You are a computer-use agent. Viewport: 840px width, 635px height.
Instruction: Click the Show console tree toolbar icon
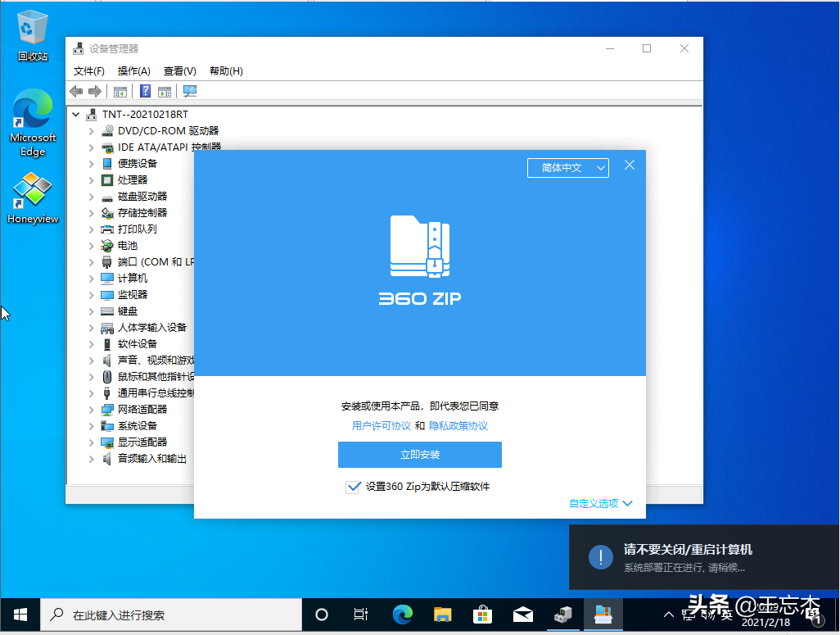[x=120, y=91]
